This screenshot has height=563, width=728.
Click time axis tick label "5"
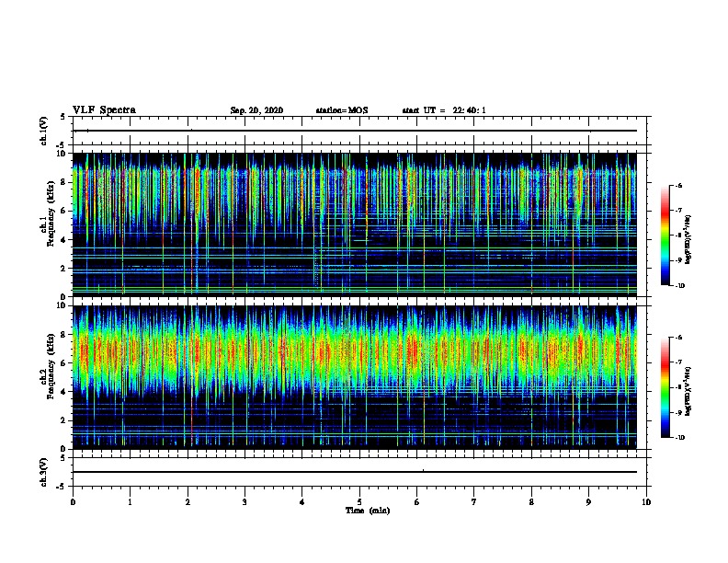click(359, 502)
